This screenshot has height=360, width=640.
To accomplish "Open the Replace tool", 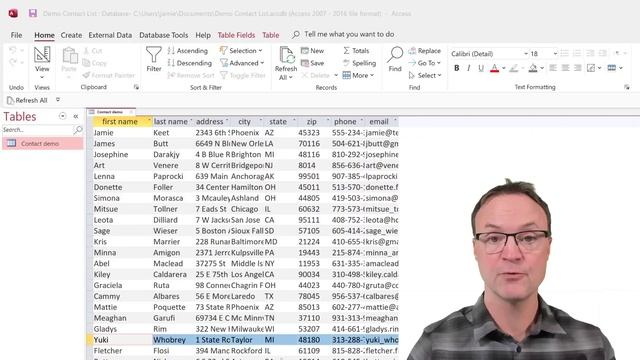I will (x=424, y=51).
